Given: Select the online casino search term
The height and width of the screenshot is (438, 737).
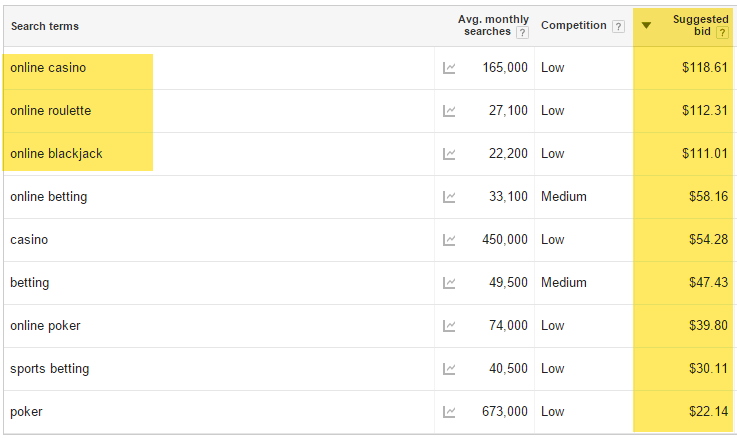Looking at the screenshot, I should [x=48, y=68].
